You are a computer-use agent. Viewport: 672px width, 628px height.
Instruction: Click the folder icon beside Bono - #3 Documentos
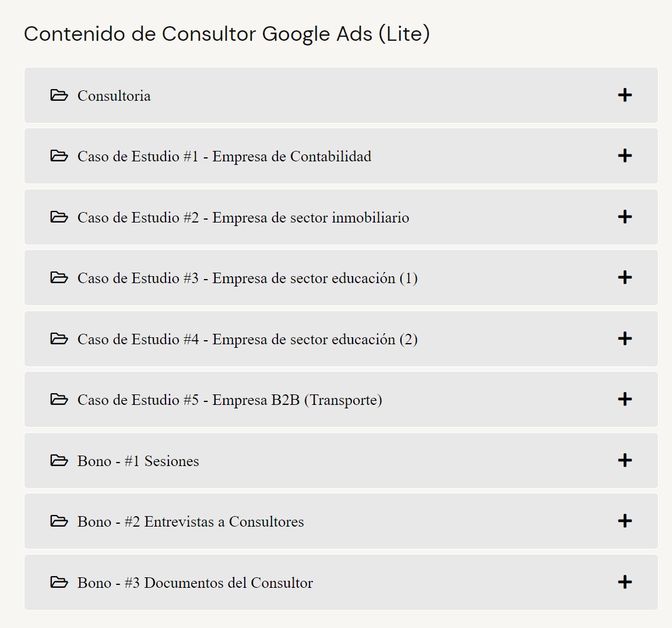pyautogui.click(x=59, y=582)
